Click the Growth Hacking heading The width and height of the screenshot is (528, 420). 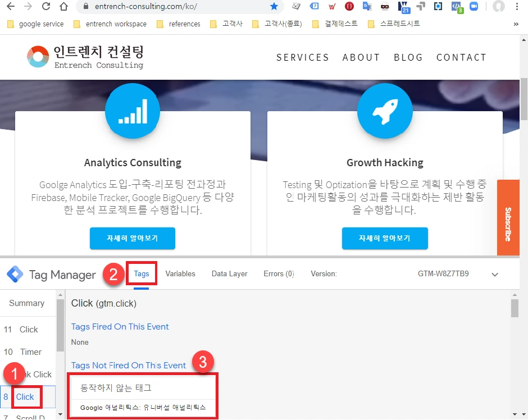[x=385, y=163]
